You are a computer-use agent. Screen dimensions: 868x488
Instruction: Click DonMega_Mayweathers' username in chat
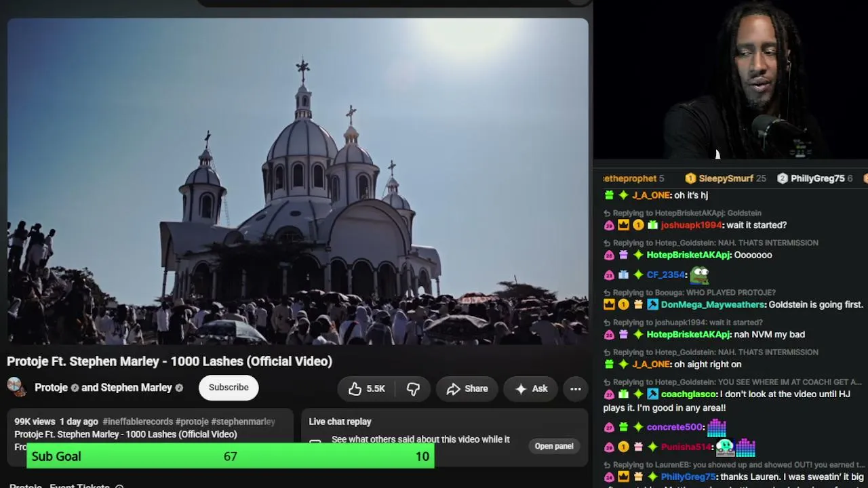pyautogui.click(x=713, y=304)
